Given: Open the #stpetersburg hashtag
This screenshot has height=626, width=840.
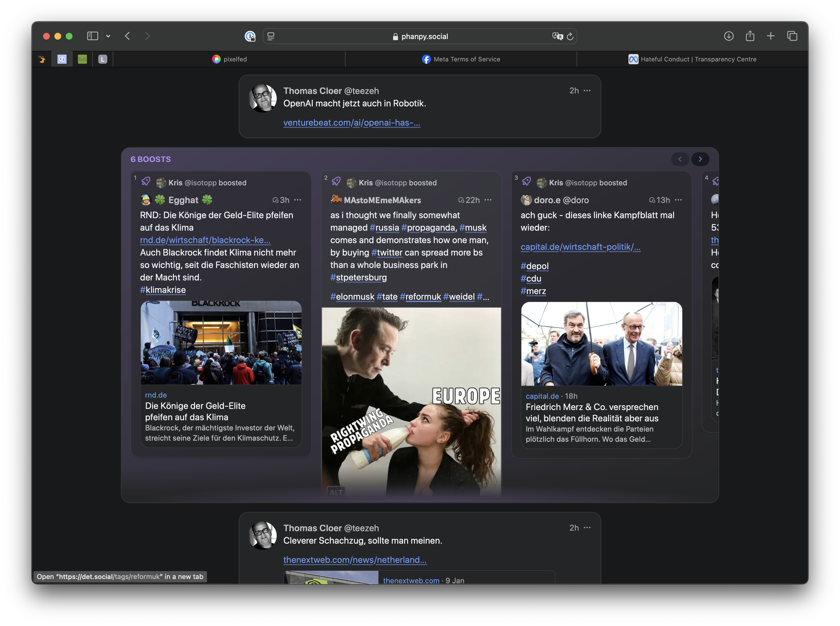Looking at the screenshot, I should (358, 278).
